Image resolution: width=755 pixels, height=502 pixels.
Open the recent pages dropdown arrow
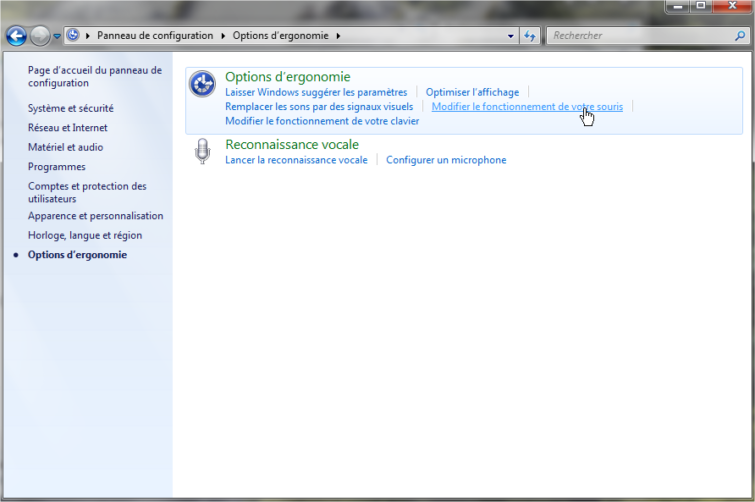pyautogui.click(x=57, y=36)
